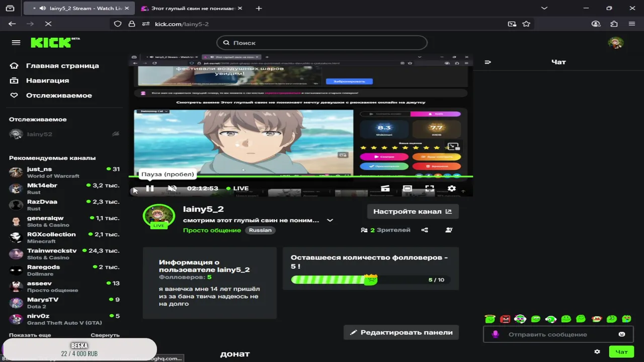
Task: Select Raregods channel
Action: (64, 270)
